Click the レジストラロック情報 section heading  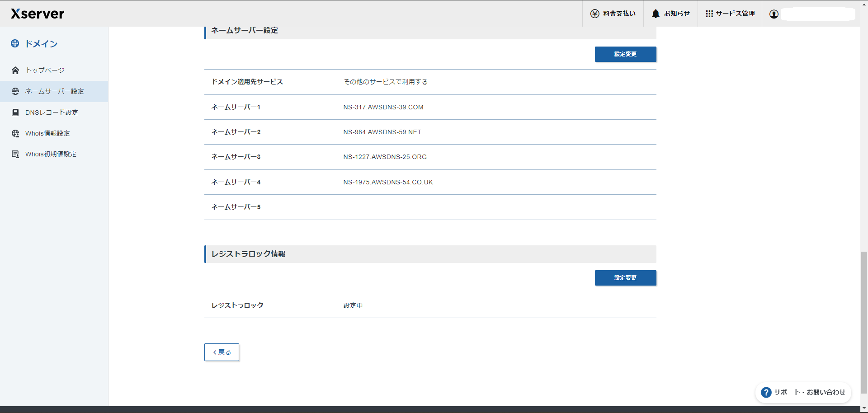tap(248, 254)
